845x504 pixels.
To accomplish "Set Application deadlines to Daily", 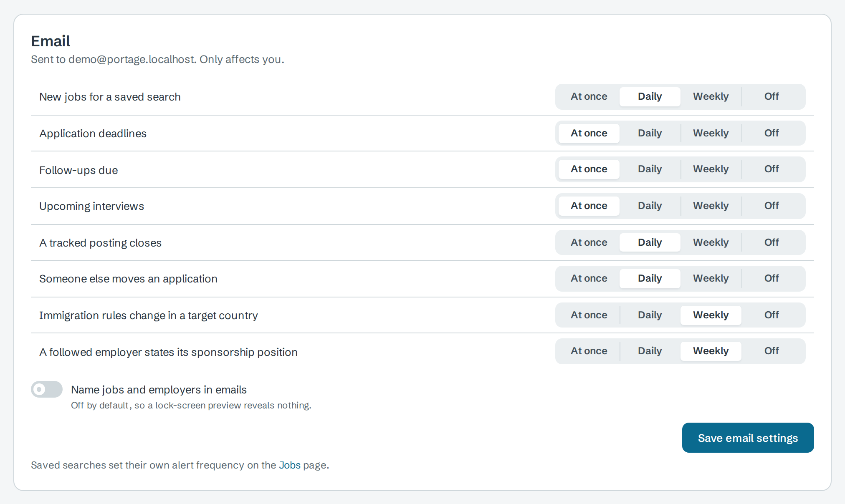I will (x=650, y=133).
